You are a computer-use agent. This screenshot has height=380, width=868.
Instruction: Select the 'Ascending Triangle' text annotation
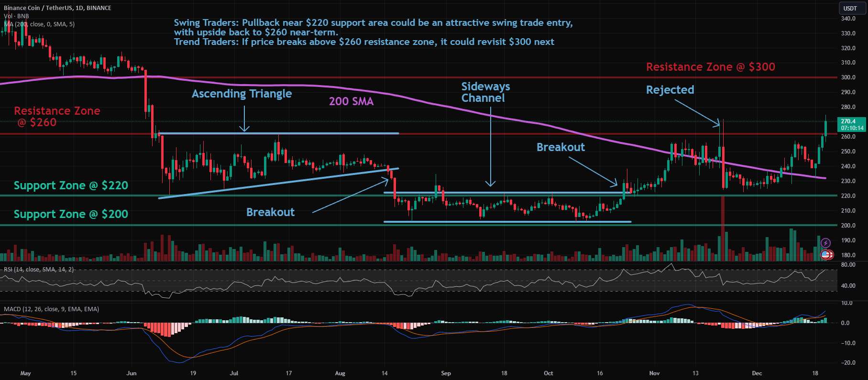[x=242, y=94]
